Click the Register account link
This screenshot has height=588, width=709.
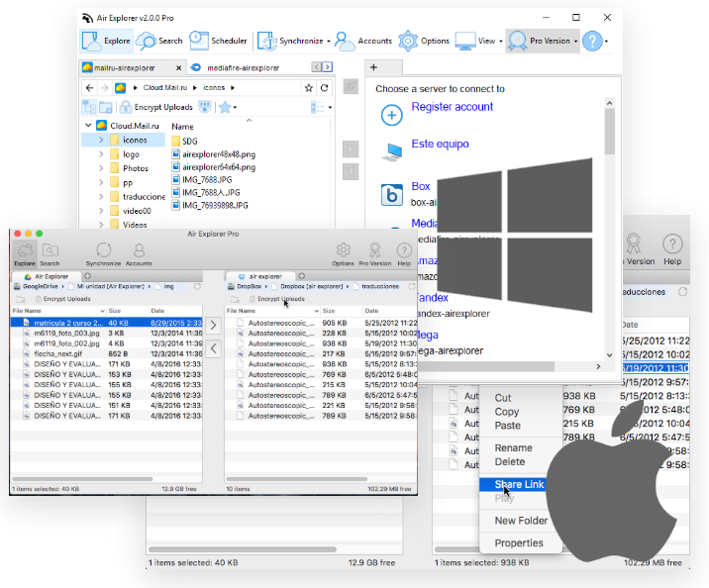[453, 107]
